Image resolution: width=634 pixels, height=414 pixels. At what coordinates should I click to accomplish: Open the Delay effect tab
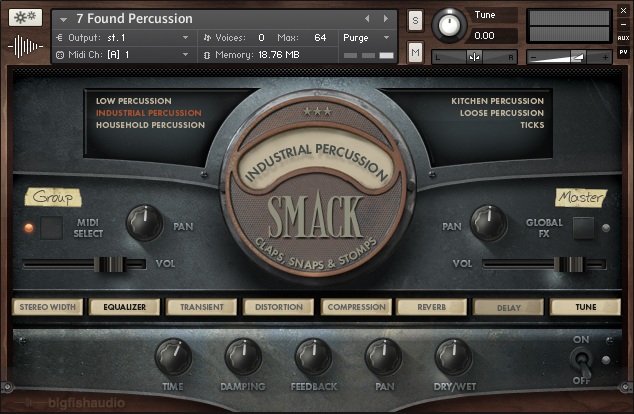coord(509,308)
